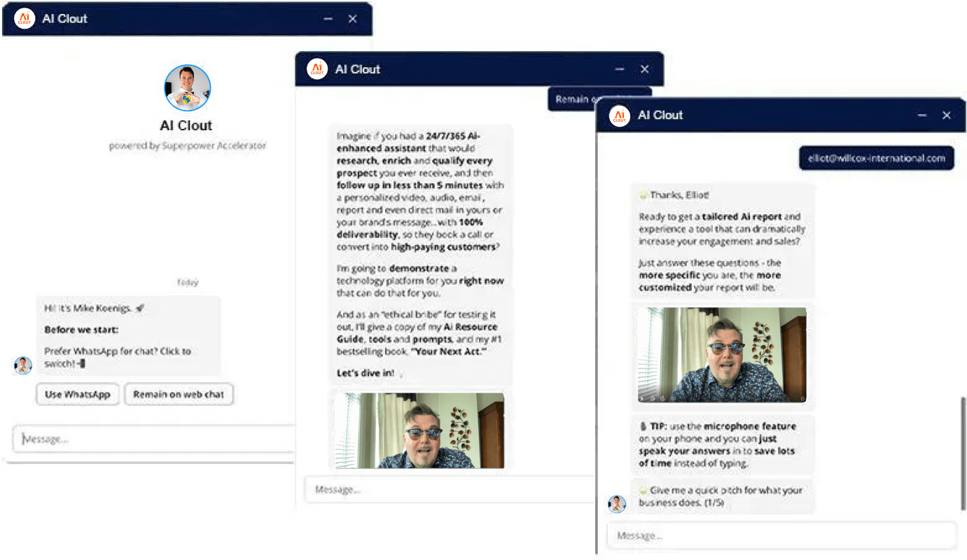This screenshot has height=560, width=967.
Task: Click the 'AI Clout' title in the Thanks, Elliot window header
Action: (660, 115)
